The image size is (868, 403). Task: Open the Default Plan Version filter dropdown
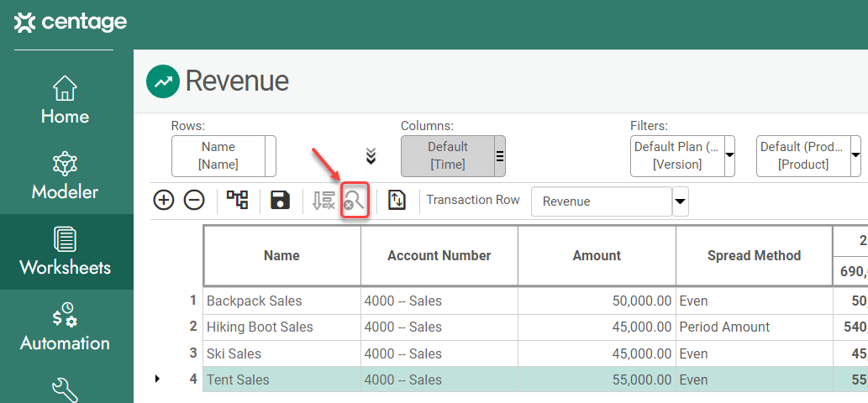729,156
